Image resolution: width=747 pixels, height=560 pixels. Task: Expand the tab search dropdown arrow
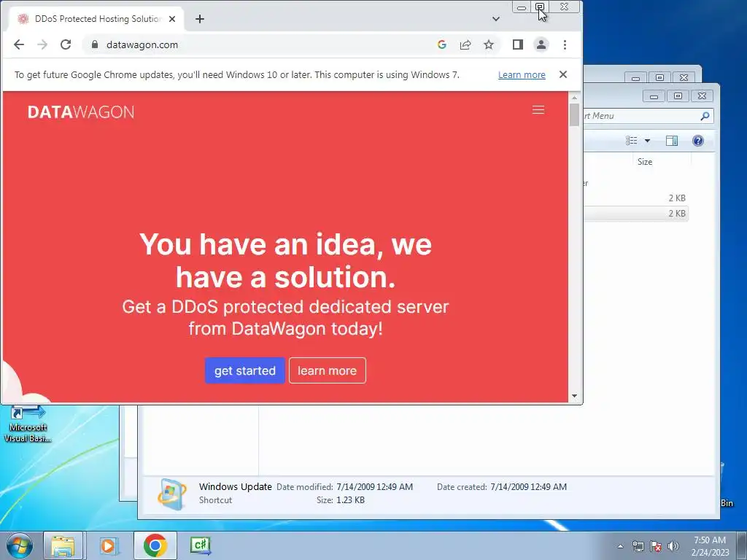click(496, 19)
